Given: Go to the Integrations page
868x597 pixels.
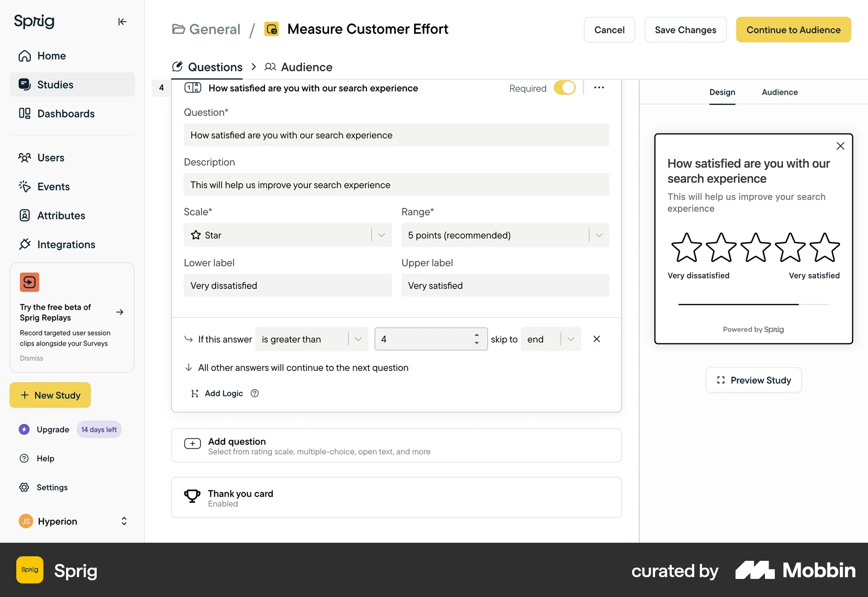Looking at the screenshot, I should point(66,245).
